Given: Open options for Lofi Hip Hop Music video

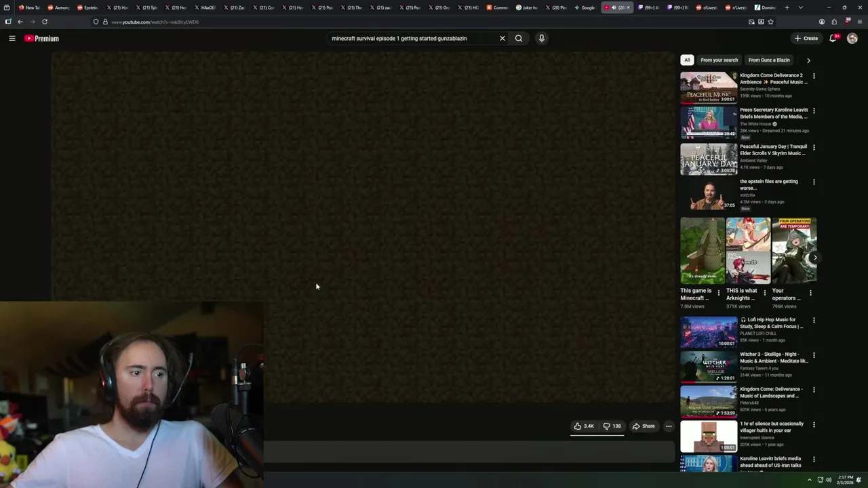Looking at the screenshot, I should (x=814, y=320).
